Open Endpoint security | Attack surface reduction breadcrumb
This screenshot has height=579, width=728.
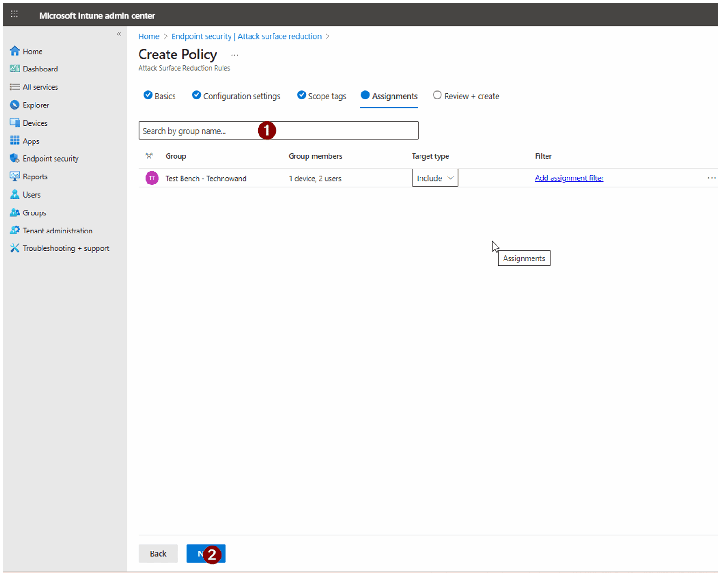246,36
